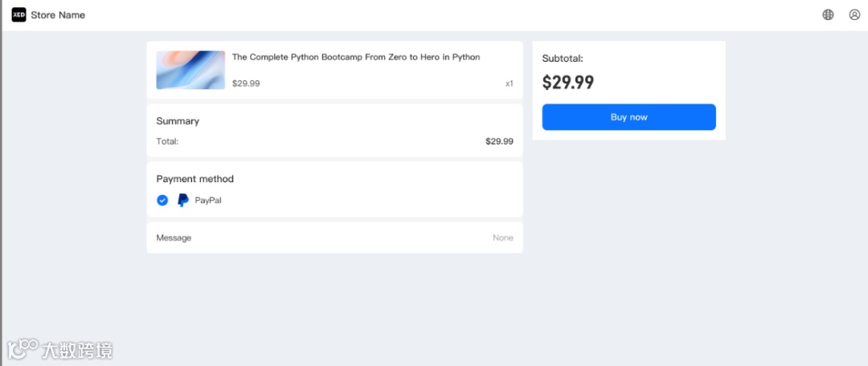Select the PayPal payment radio checkmark

click(x=162, y=200)
